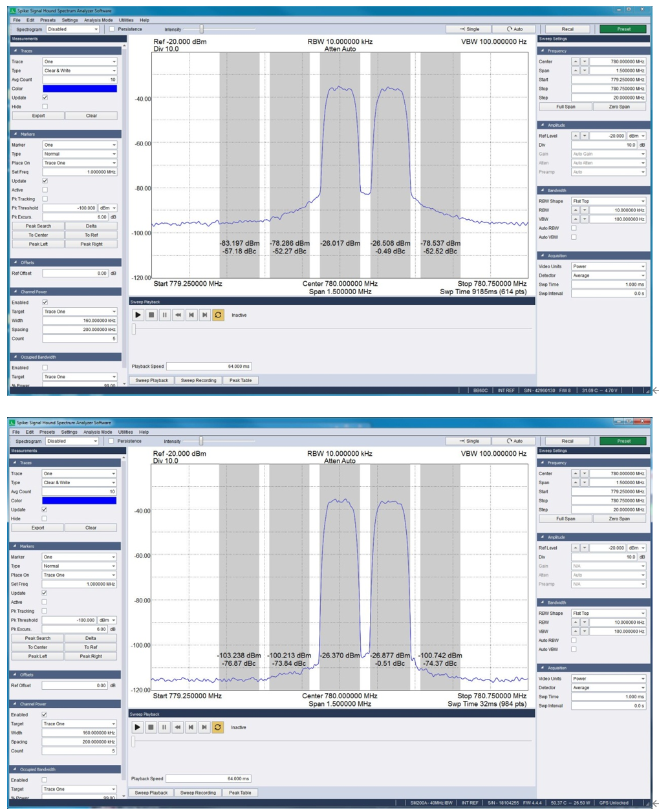Switch to Peak Table tab in bottom window

pos(240,793)
